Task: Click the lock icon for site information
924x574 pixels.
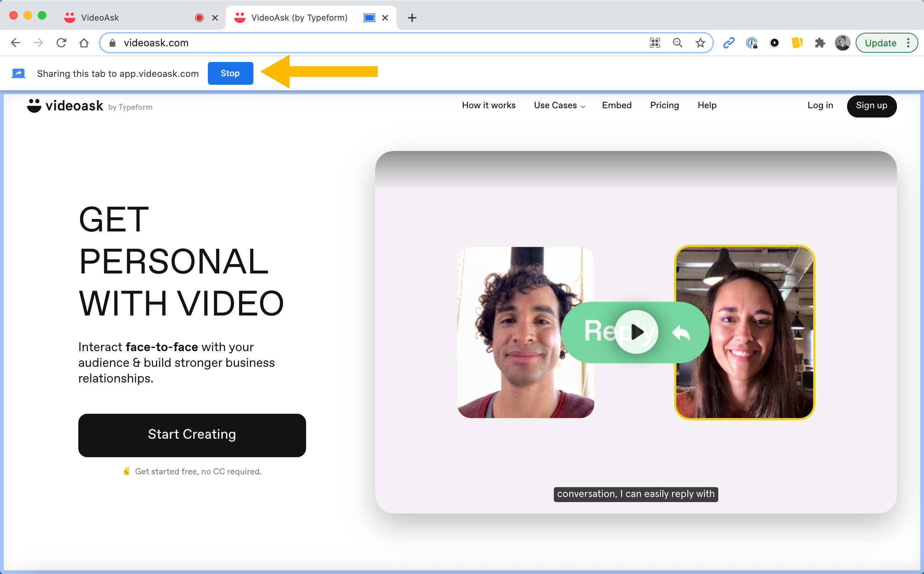Action: pos(112,43)
